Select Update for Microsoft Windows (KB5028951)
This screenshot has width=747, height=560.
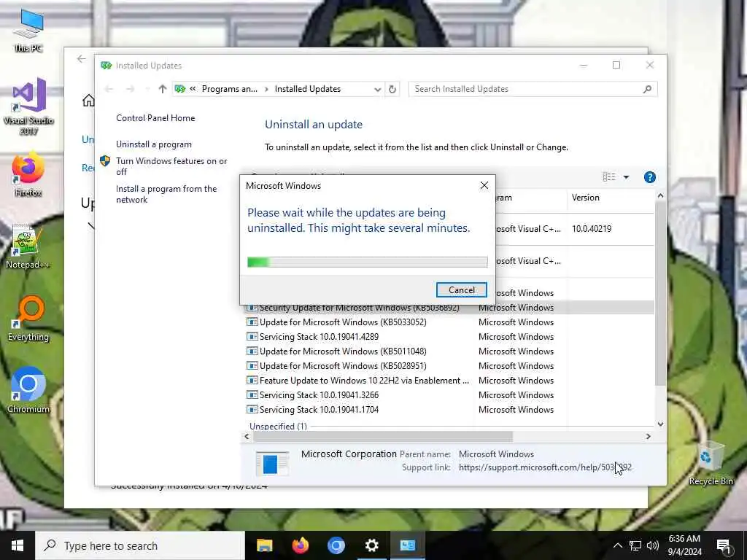tap(449, 366)
